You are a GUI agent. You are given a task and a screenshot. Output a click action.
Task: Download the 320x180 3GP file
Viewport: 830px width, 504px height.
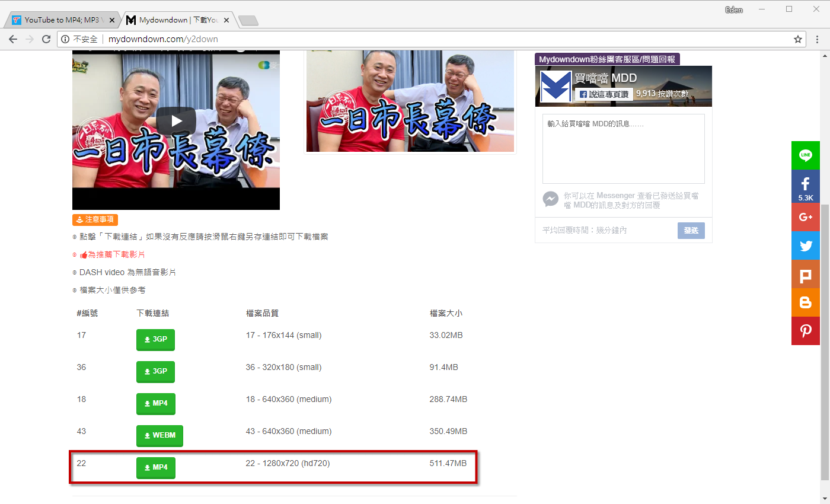pos(156,372)
